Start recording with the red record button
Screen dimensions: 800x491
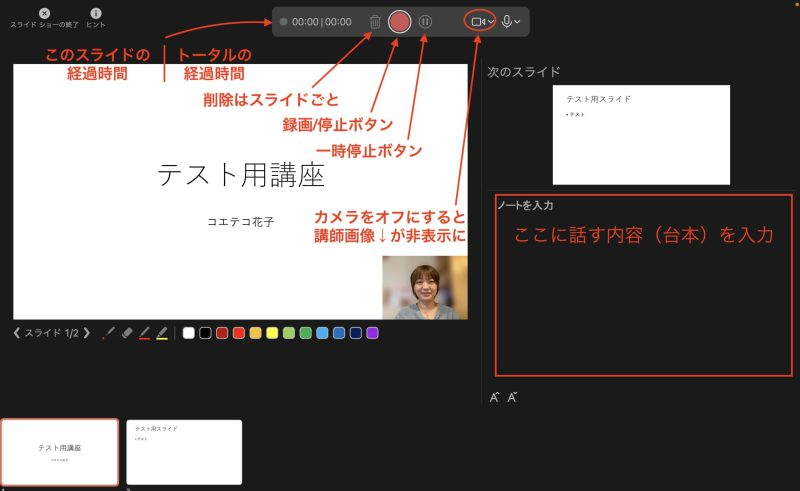pyautogui.click(x=399, y=22)
